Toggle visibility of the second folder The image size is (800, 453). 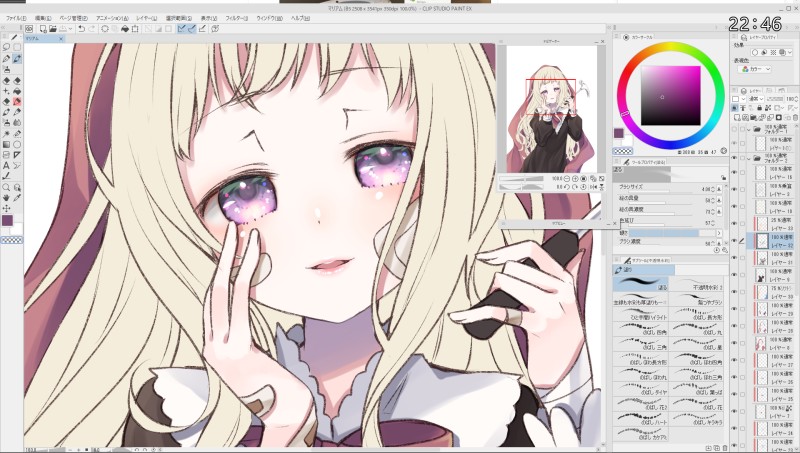[x=734, y=158]
